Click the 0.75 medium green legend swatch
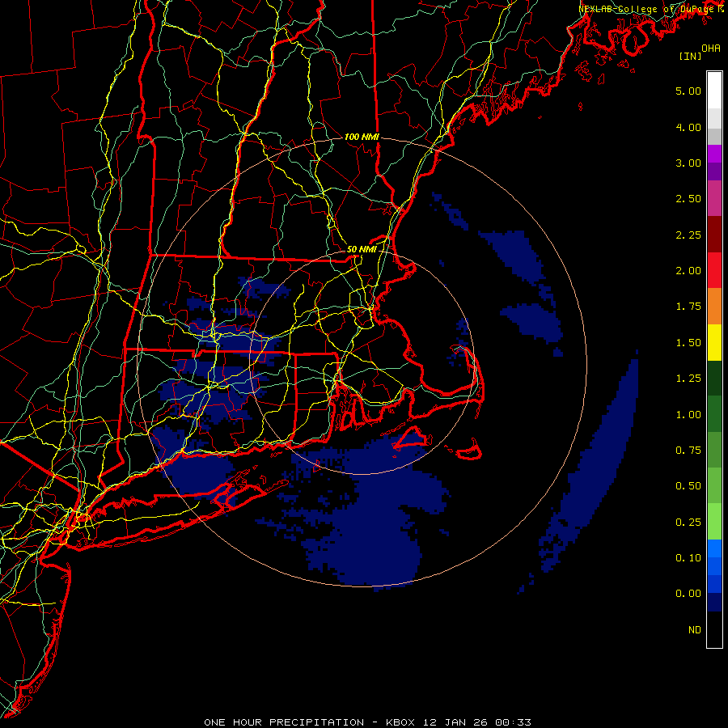Image resolution: width=728 pixels, height=728 pixels. 714,450
